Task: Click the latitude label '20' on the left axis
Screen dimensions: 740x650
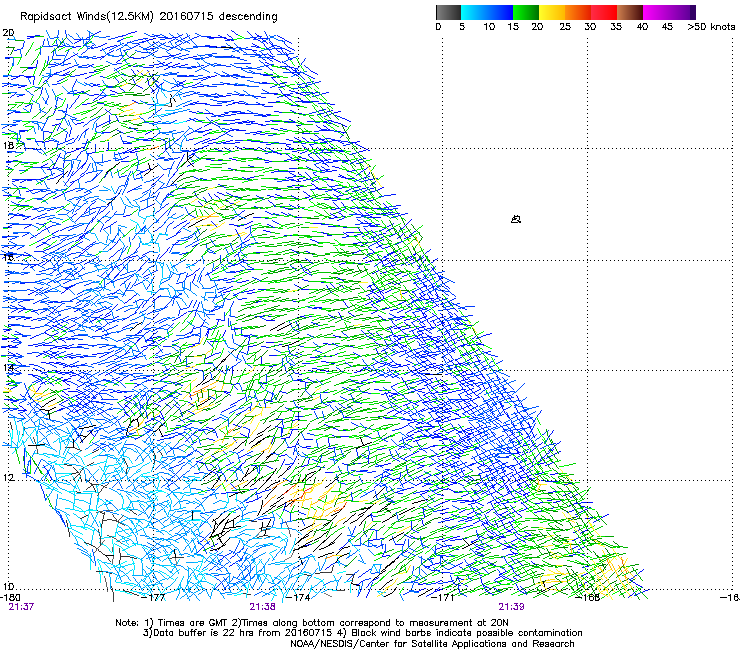Action: [8, 33]
